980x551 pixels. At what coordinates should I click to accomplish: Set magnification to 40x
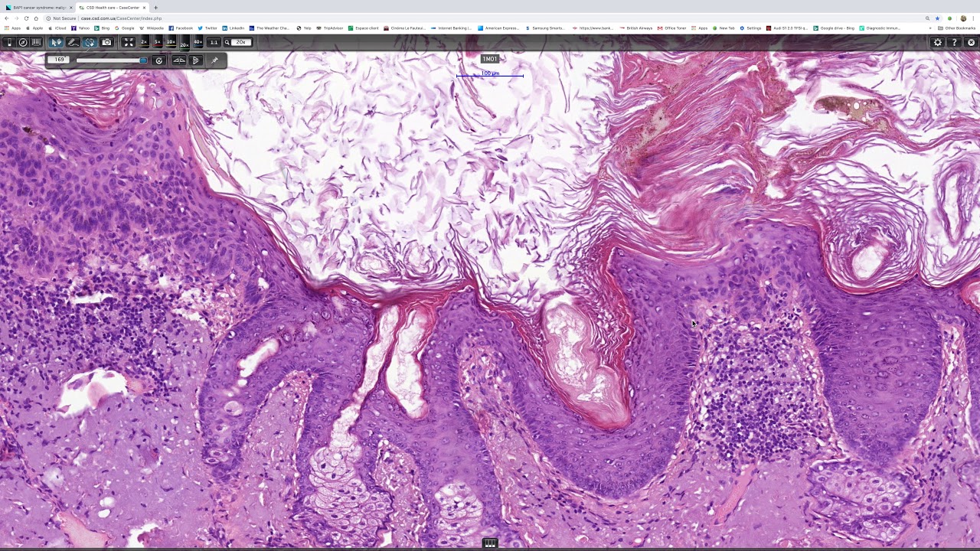point(198,42)
